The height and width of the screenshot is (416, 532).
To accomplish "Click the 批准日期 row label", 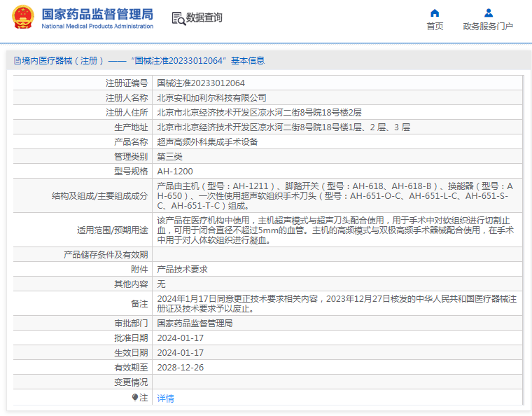I will [131, 338].
